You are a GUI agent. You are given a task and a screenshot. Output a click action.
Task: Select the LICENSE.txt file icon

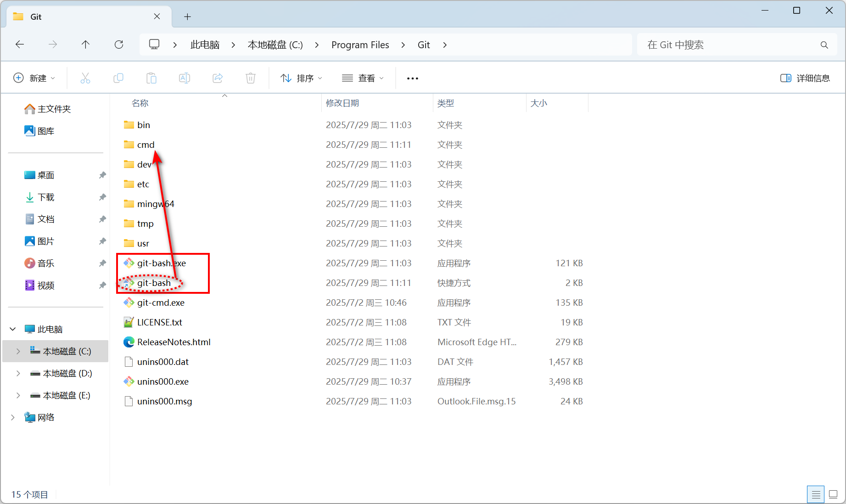coord(129,322)
